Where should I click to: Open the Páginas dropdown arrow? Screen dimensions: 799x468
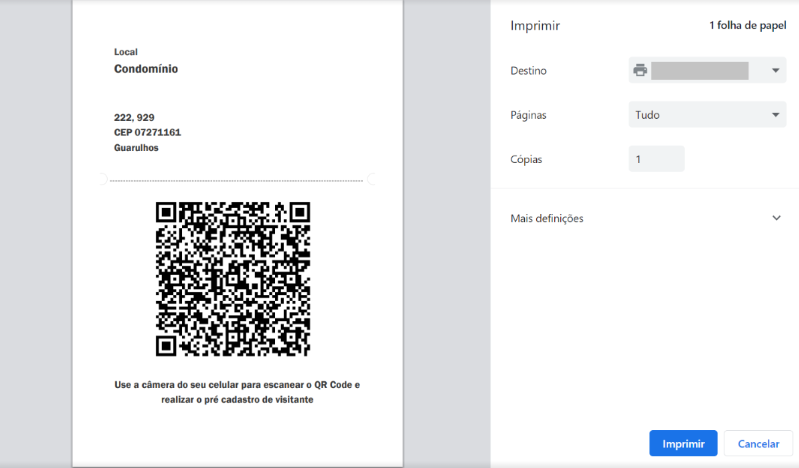point(776,115)
